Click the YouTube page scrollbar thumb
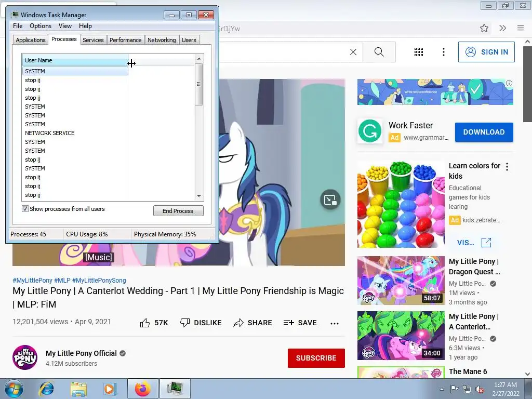The height and width of the screenshot is (399, 532). point(527,84)
